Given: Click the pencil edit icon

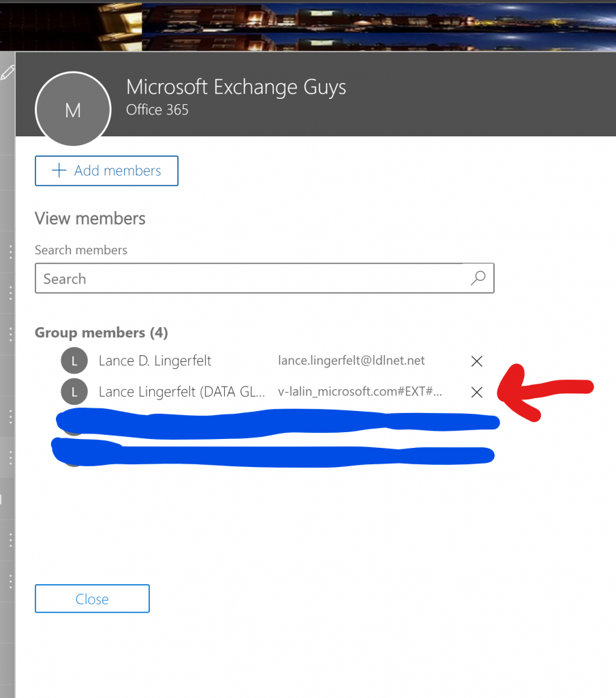Looking at the screenshot, I should click(7, 72).
